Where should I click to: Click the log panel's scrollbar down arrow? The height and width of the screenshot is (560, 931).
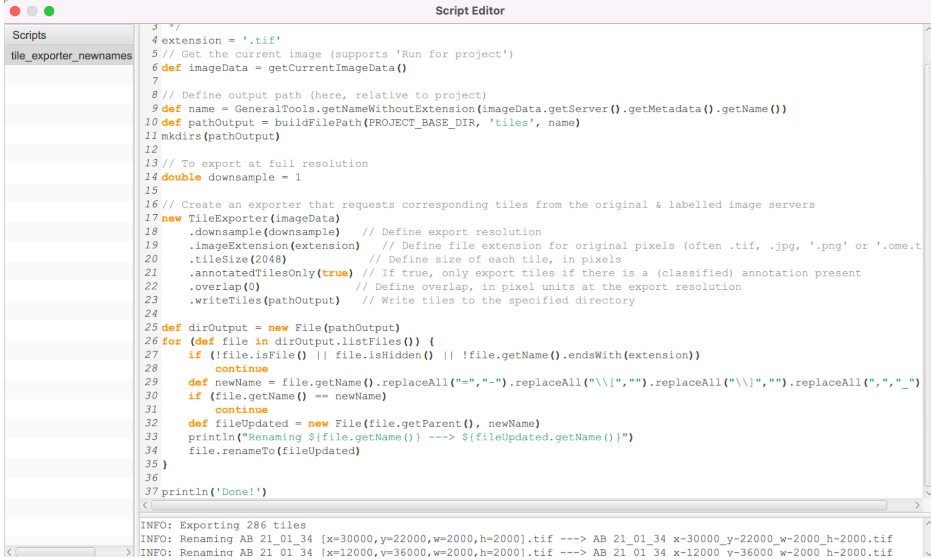(x=927, y=554)
